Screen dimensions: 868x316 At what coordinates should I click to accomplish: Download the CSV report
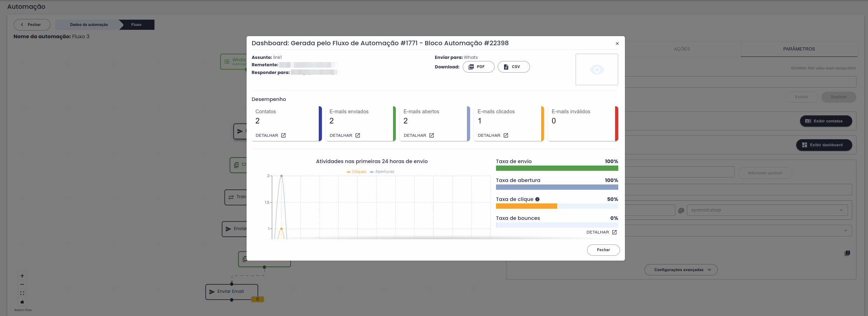pos(514,67)
